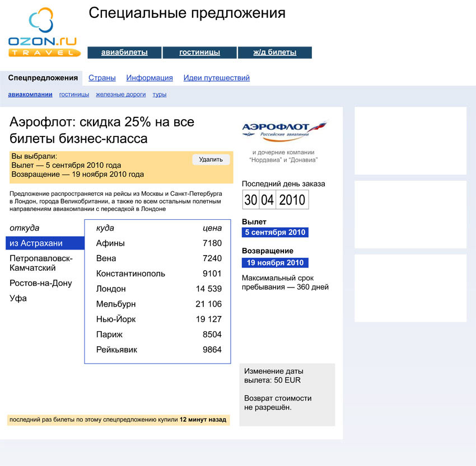The image size is (476, 466).
Task: Open the Идеи путешествий tab
Action: point(216,78)
